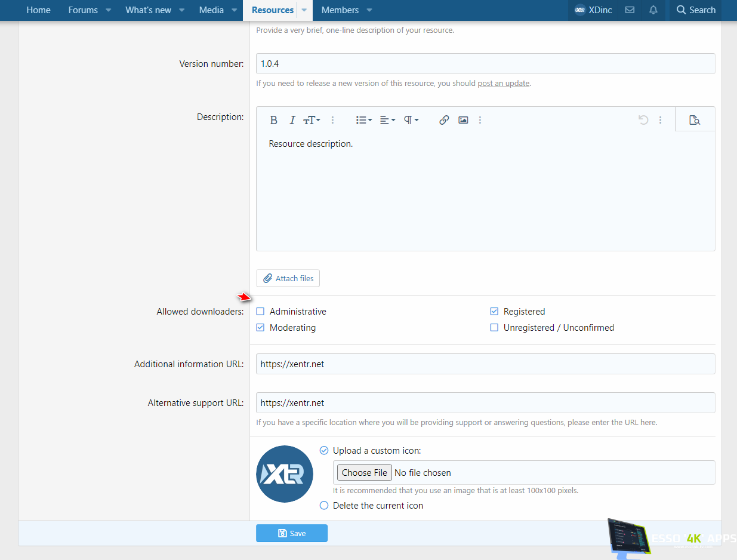Expand the list formatting dropdown
The image size is (737, 560).
[x=364, y=120]
